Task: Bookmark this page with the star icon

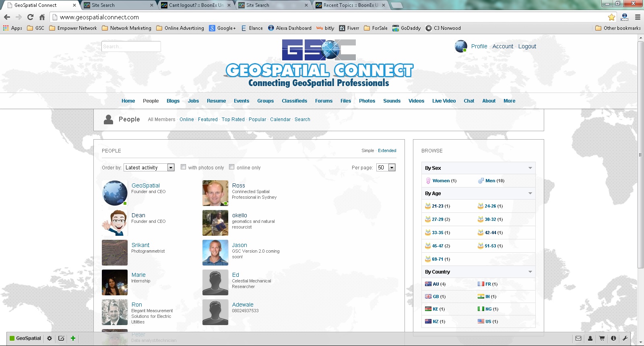Action: [611, 17]
